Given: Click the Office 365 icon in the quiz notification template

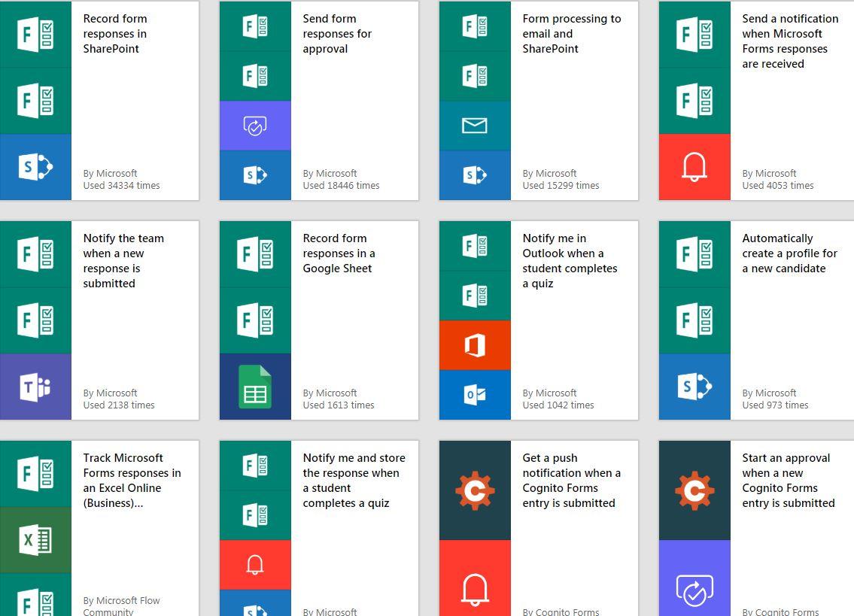Looking at the screenshot, I should point(474,345).
